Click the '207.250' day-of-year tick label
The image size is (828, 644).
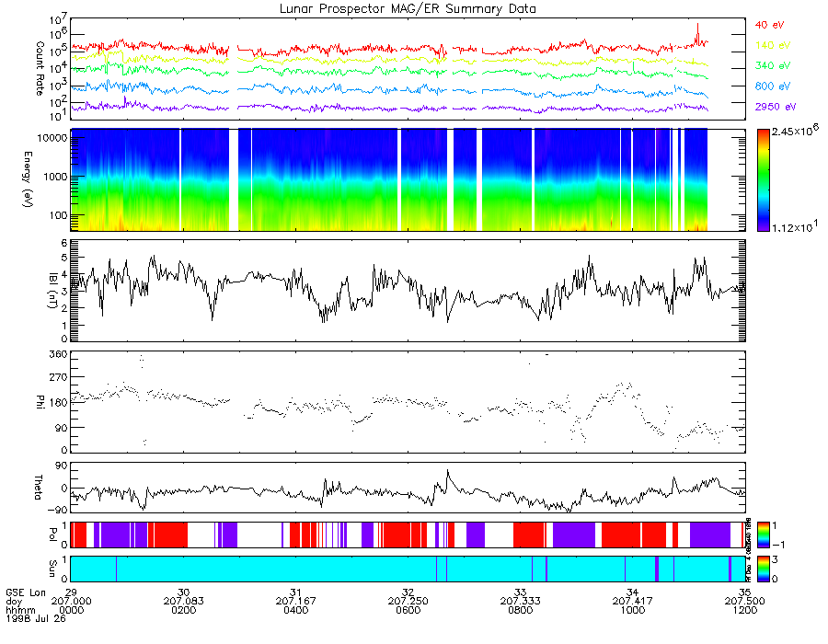click(x=408, y=602)
